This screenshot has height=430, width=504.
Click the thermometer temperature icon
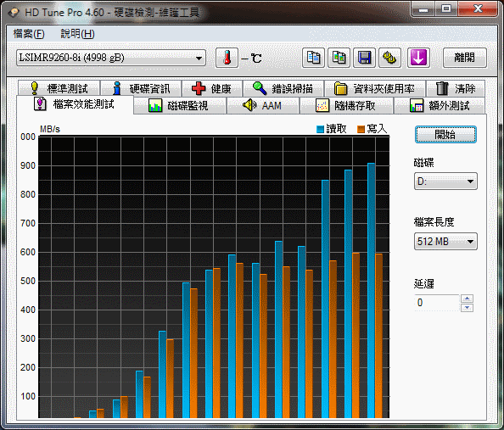pos(227,58)
